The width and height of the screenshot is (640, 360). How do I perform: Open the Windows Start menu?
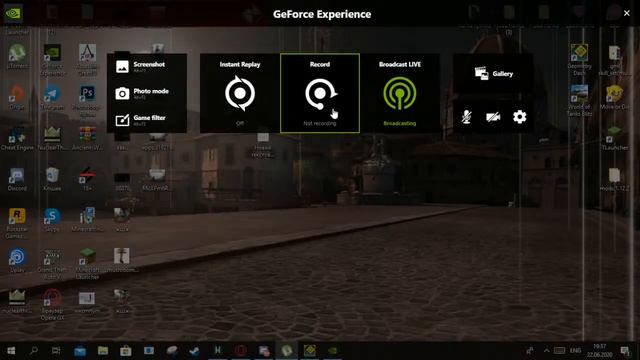tap(11, 351)
